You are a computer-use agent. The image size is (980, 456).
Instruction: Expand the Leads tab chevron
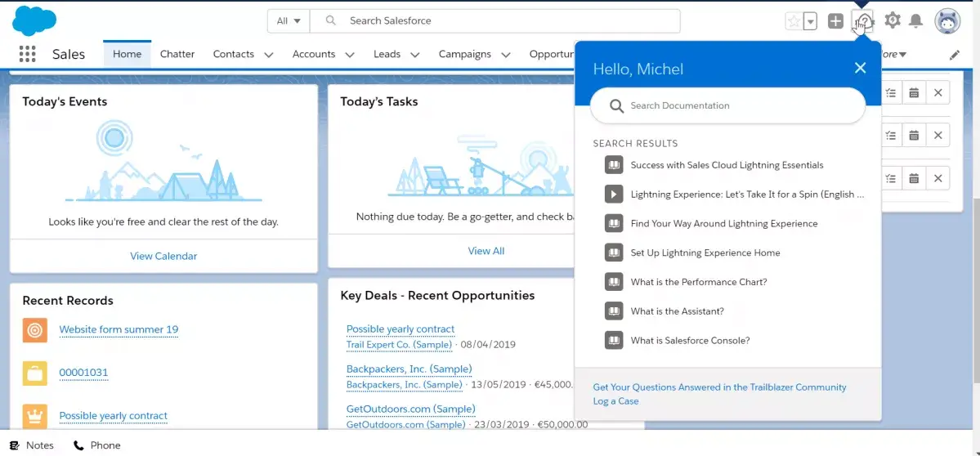415,55
